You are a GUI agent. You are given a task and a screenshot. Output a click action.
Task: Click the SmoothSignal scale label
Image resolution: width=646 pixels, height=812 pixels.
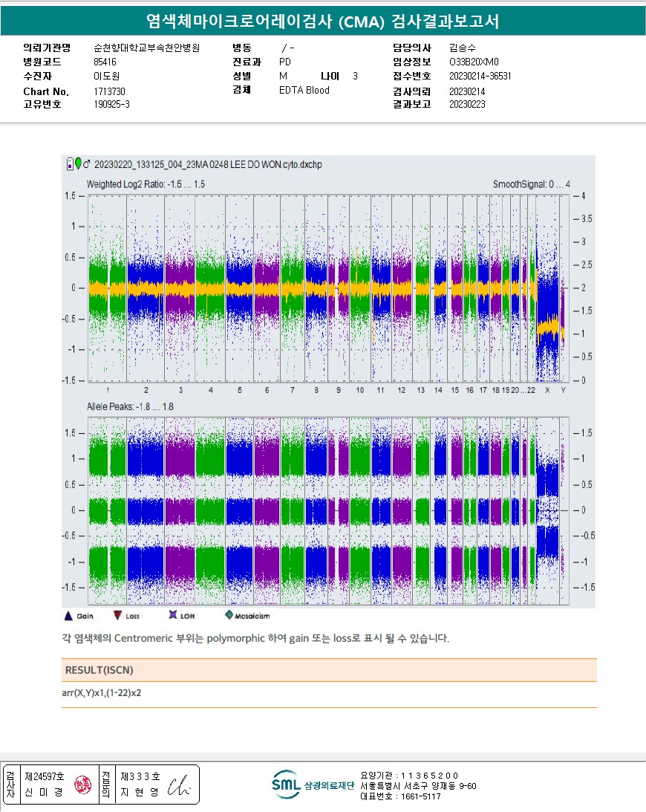coord(532,183)
